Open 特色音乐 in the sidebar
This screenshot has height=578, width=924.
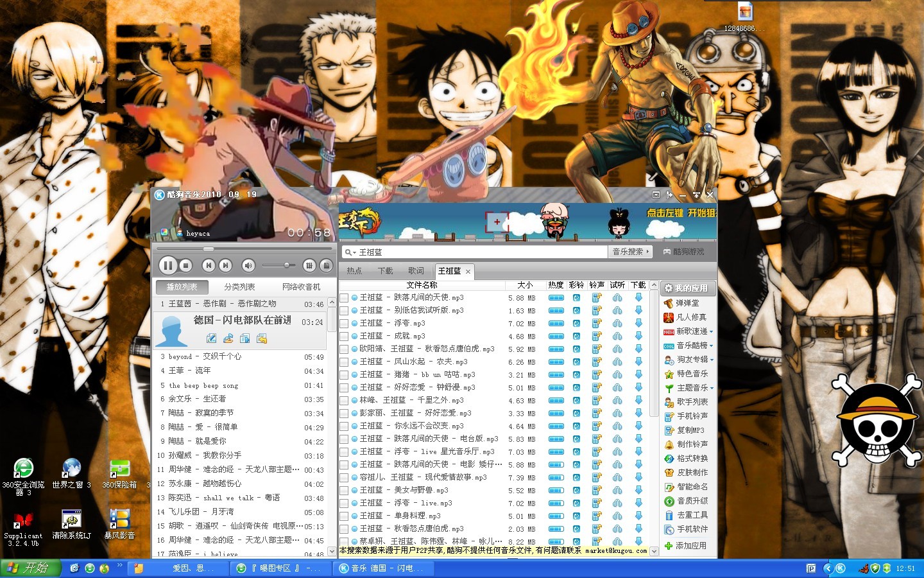click(x=686, y=374)
